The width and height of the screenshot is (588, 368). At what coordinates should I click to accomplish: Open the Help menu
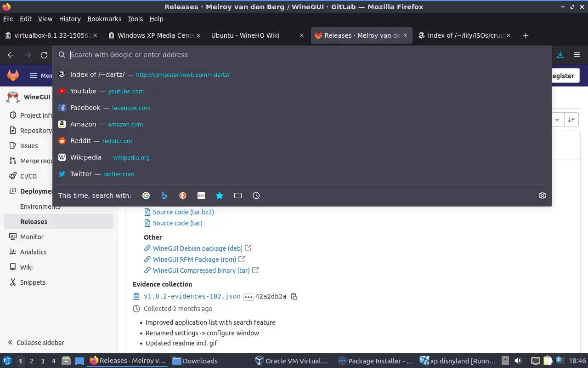coord(156,19)
